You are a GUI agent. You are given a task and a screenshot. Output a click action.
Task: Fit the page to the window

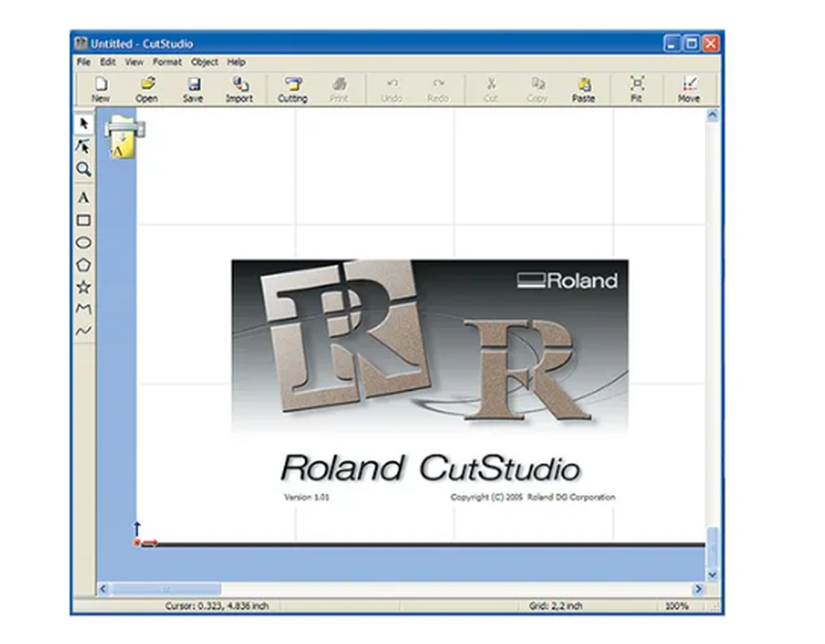pyautogui.click(x=636, y=87)
